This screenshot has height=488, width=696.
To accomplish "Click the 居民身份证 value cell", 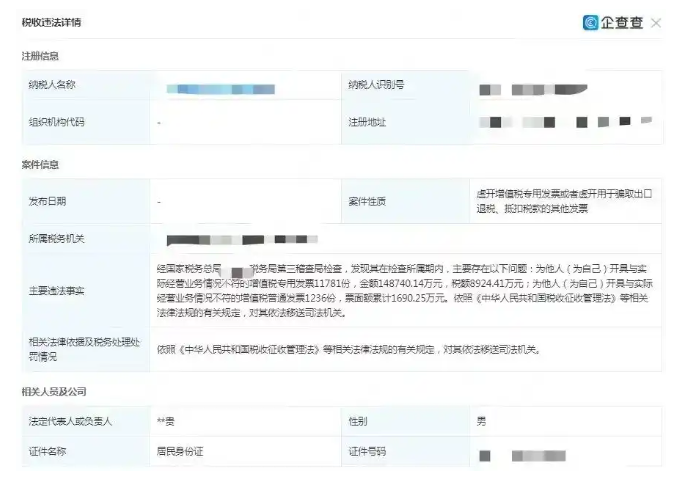I will pos(245,452).
